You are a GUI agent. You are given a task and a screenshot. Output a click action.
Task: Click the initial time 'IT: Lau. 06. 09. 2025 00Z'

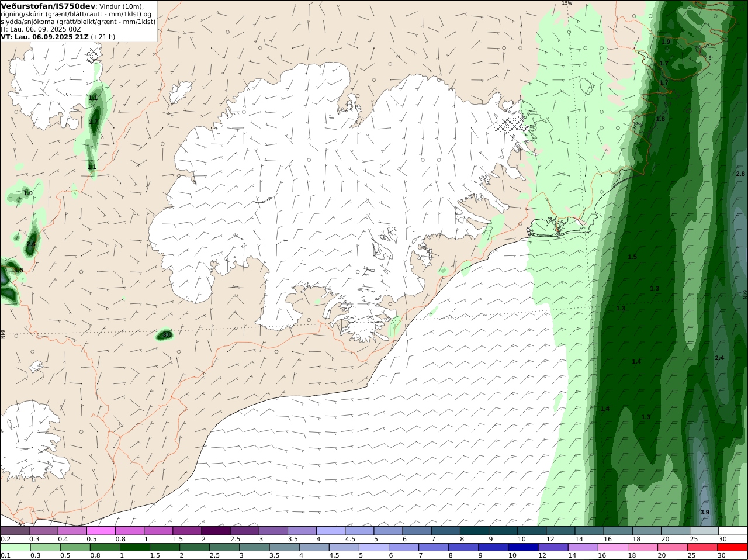[41, 29]
